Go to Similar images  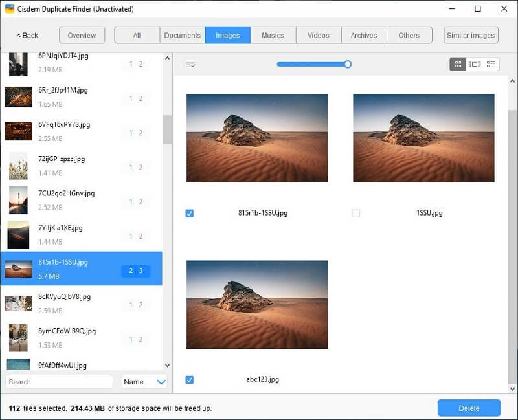(471, 36)
